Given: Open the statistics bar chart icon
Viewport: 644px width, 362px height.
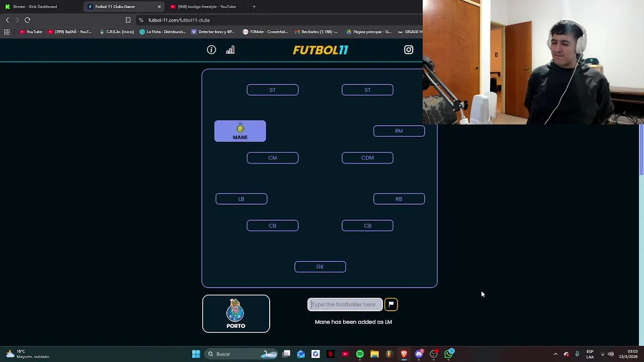Looking at the screenshot, I should [230, 50].
